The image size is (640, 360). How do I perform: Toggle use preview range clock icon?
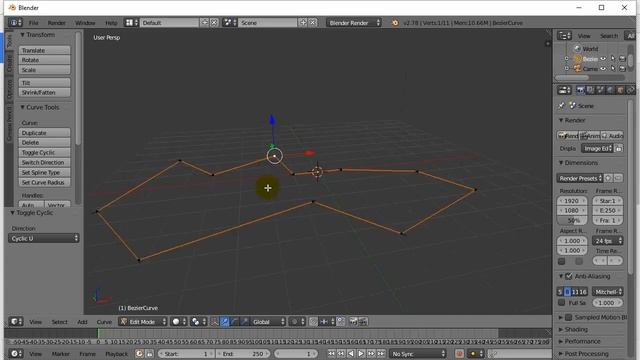pyautogui.click(x=140, y=353)
